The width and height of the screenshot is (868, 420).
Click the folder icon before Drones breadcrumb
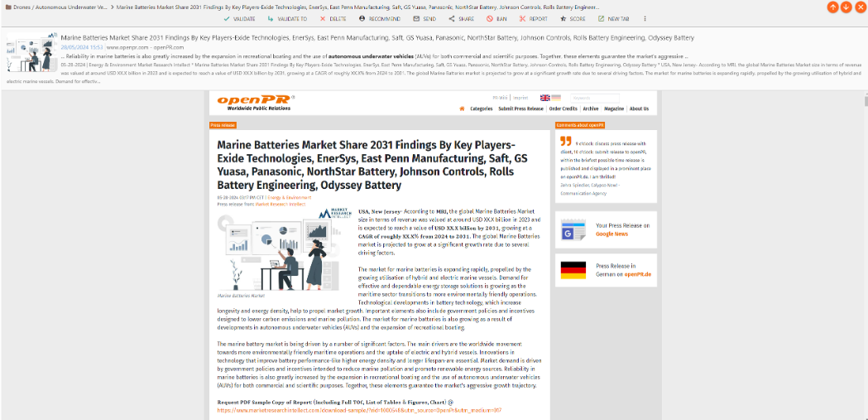(x=7, y=7)
